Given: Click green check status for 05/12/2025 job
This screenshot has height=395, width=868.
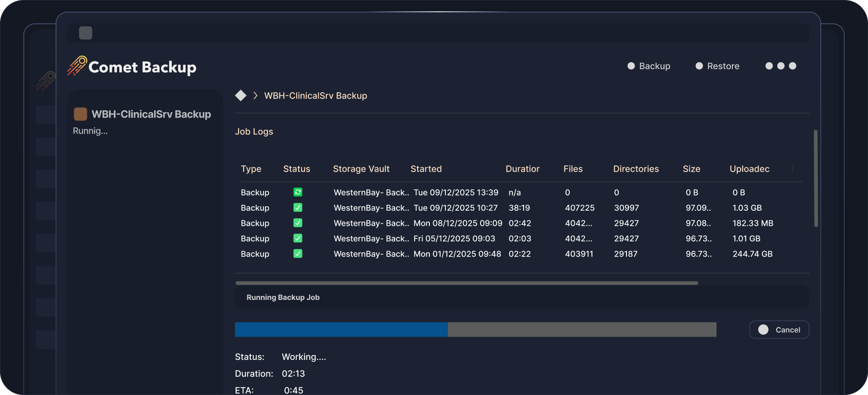Looking at the screenshot, I should (x=298, y=238).
